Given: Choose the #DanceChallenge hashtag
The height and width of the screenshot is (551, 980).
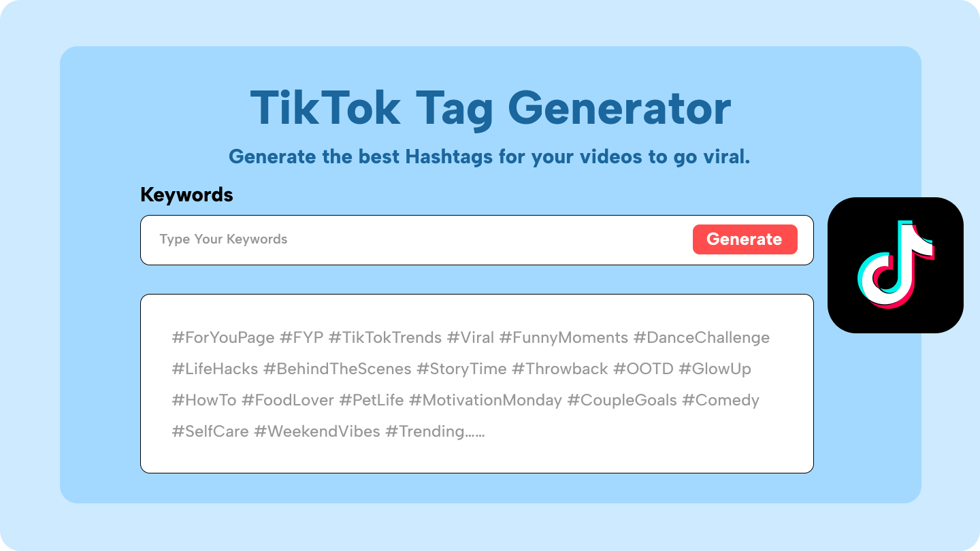Looking at the screenshot, I should click(x=701, y=338).
